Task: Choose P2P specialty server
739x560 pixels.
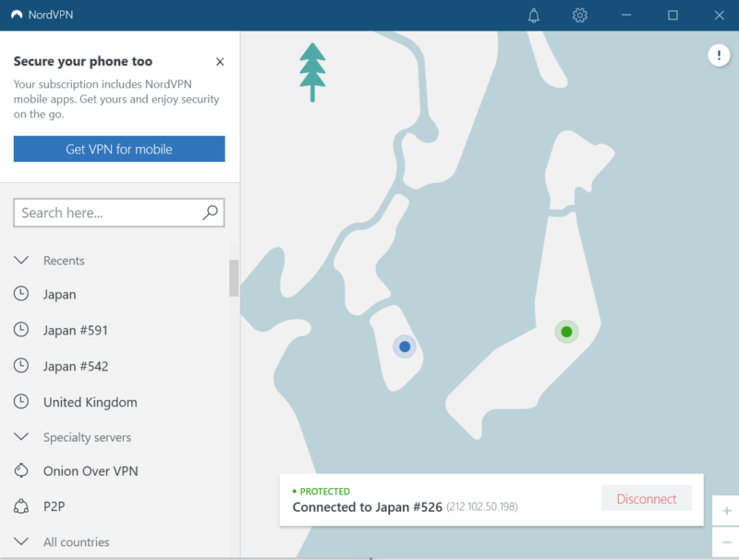Action: point(55,506)
